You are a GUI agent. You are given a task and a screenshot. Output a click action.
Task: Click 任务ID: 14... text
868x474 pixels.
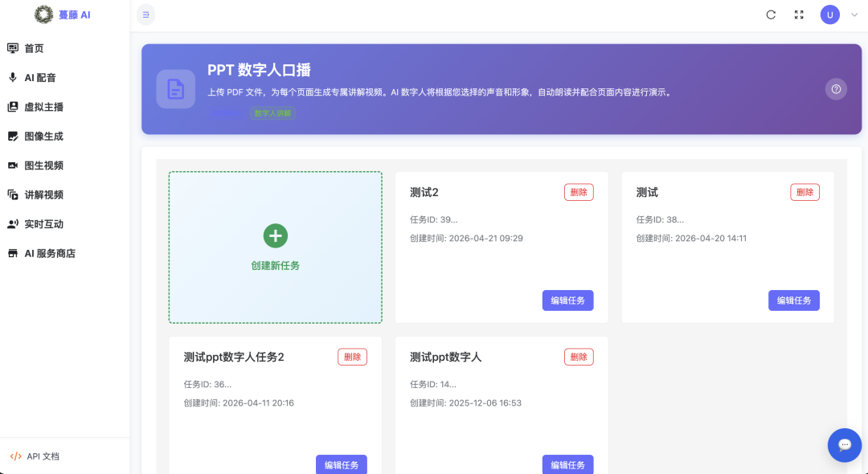point(433,384)
